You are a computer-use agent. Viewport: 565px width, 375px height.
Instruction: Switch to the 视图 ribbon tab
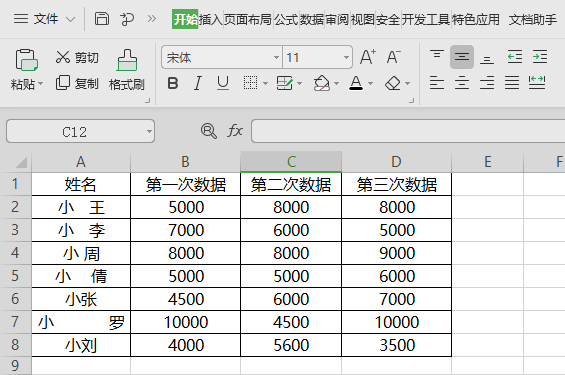pos(362,19)
